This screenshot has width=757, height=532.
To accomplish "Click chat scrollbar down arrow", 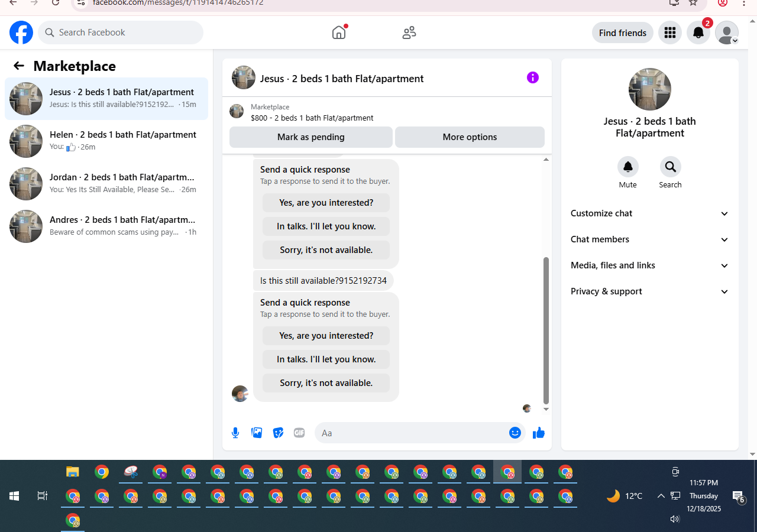I will click(546, 409).
